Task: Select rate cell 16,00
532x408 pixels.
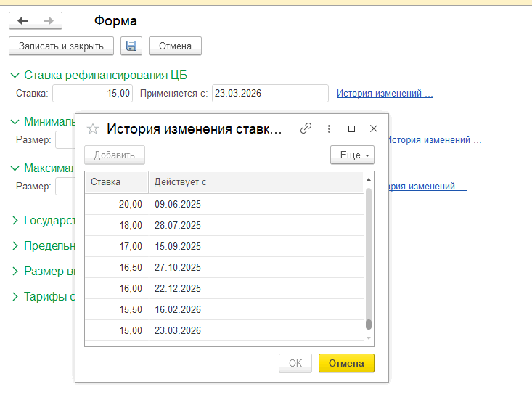Action: (117, 288)
